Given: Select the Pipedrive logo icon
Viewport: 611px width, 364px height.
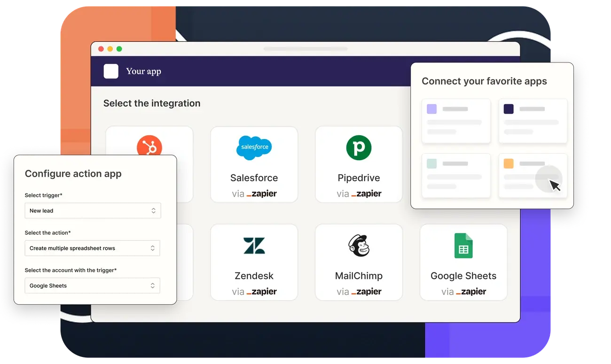Looking at the screenshot, I should (x=359, y=147).
